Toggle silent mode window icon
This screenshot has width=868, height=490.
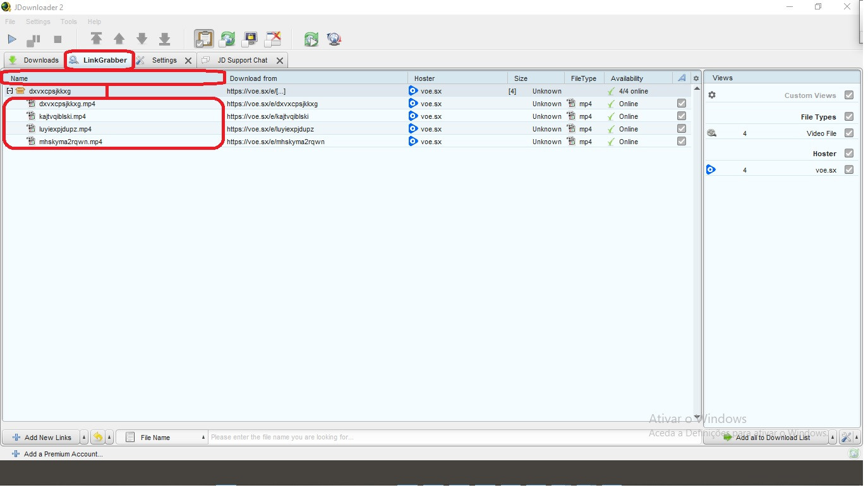pos(273,39)
